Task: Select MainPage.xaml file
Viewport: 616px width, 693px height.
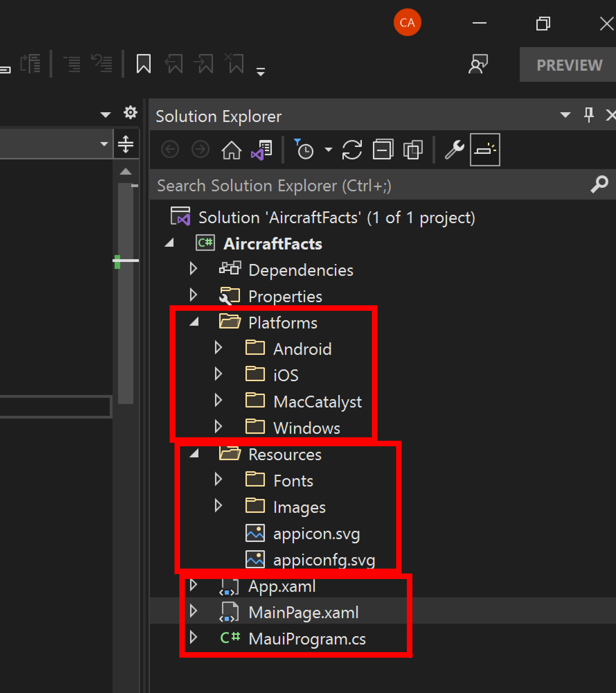Action: click(303, 612)
